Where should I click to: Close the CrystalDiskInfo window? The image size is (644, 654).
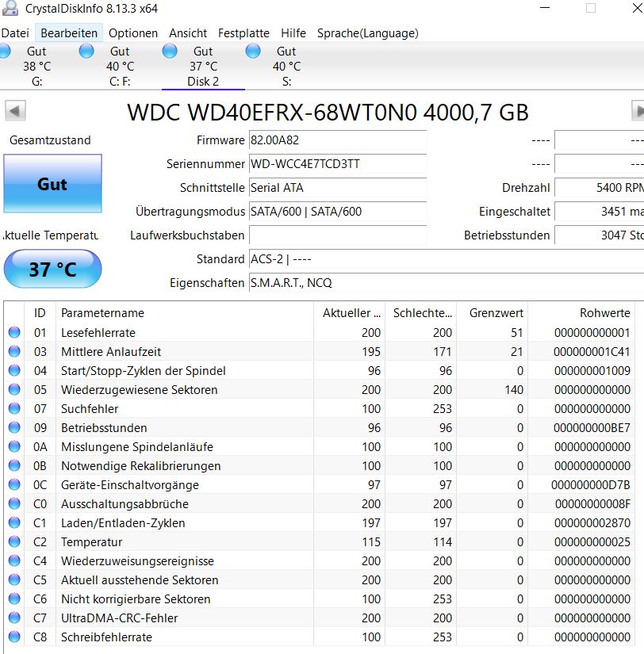click(x=637, y=8)
